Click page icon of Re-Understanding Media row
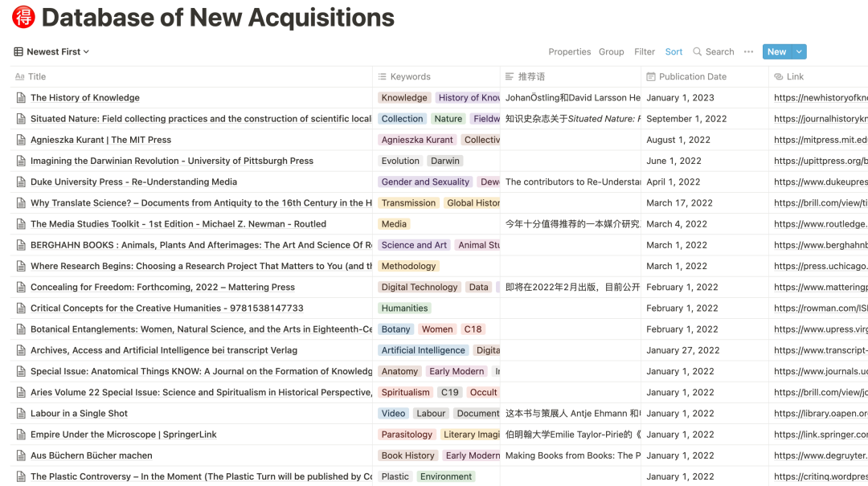Image resolution: width=868 pixels, height=486 pixels. click(x=21, y=182)
